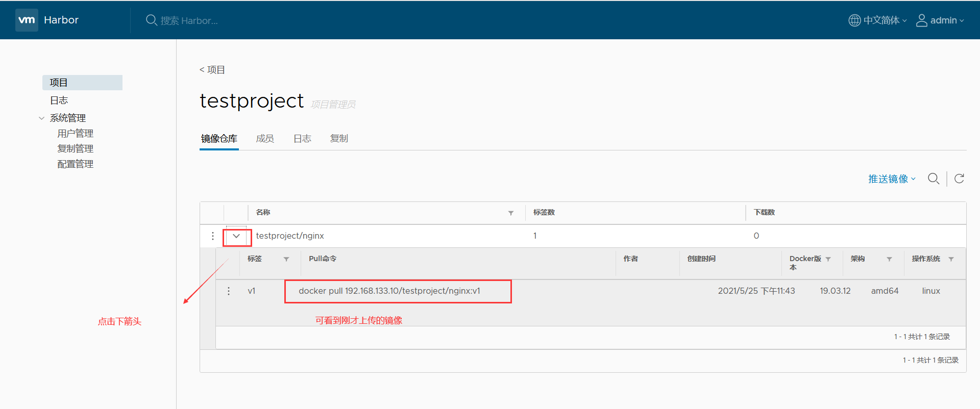This screenshot has width=980, height=409.
Task: Click the globe language icon
Action: (854, 20)
